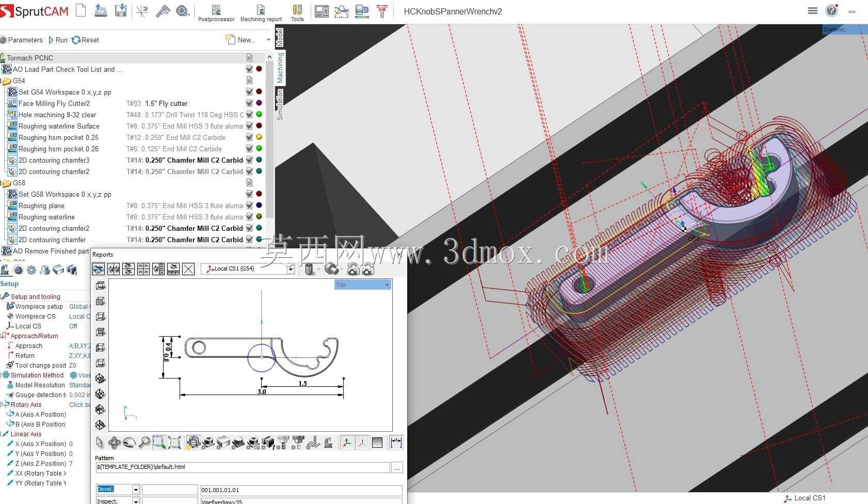868x504 pixels.
Task: Click the camera snapshot icon in Reports
Action: point(353,269)
